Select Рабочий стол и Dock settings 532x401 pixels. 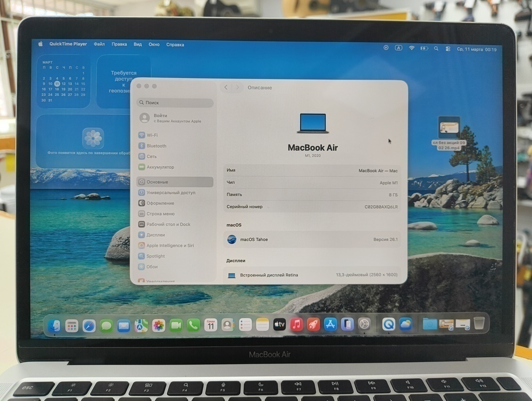coord(168,224)
